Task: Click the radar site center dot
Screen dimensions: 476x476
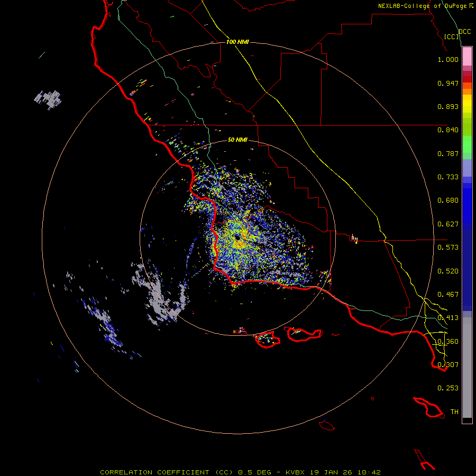Action: coord(237,237)
